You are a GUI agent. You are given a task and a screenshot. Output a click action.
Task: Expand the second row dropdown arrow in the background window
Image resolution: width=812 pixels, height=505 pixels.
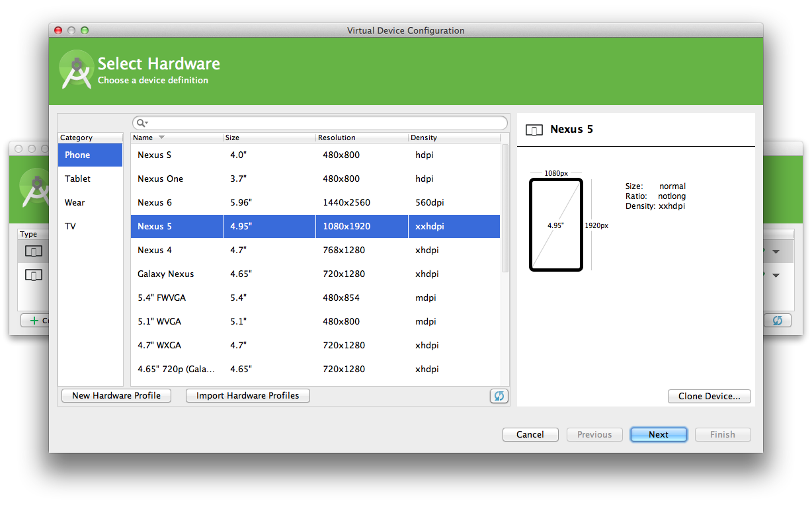pos(776,276)
